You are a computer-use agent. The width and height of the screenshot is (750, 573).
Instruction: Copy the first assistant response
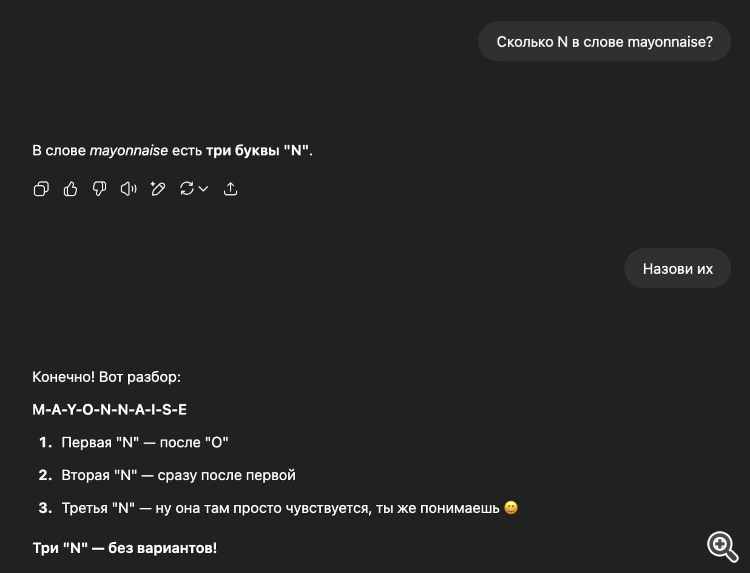coord(41,189)
